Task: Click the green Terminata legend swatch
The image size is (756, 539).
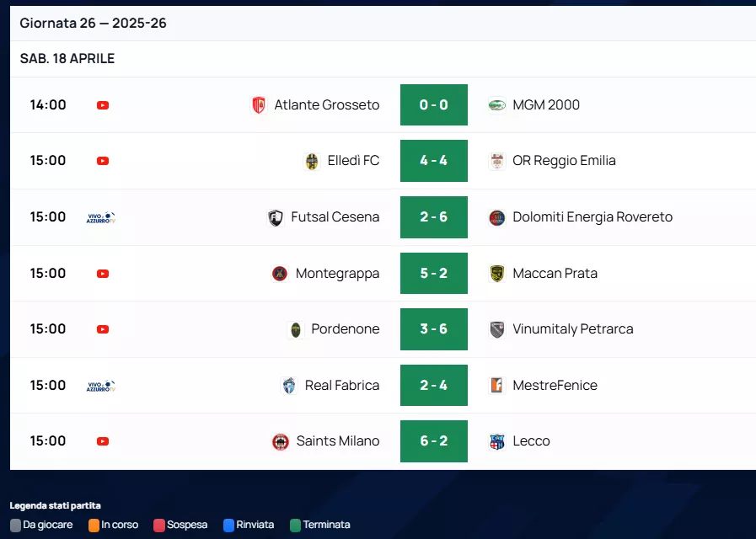Action: (295, 525)
